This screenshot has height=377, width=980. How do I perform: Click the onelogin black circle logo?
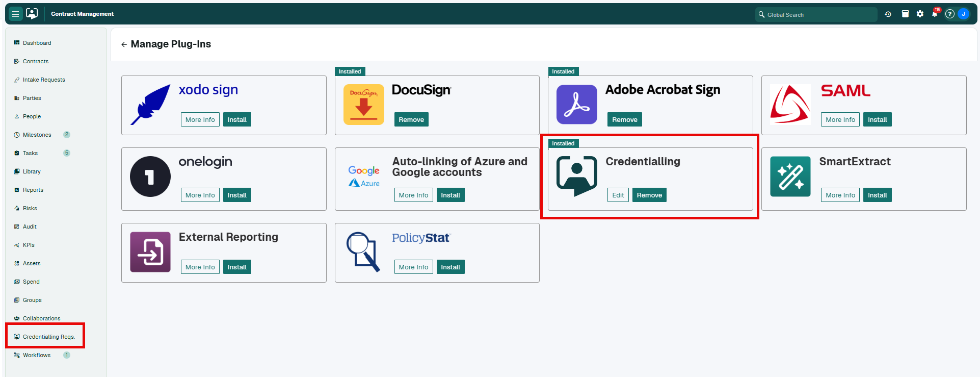pyautogui.click(x=150, y=177)
